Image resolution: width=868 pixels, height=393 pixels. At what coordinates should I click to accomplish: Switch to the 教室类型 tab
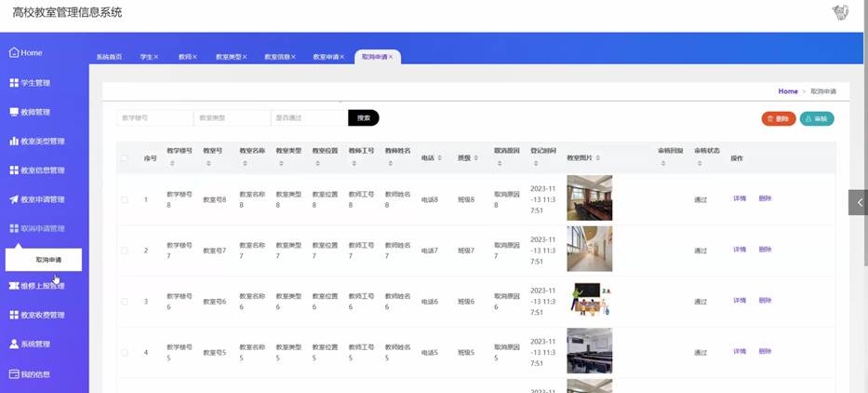228,57
